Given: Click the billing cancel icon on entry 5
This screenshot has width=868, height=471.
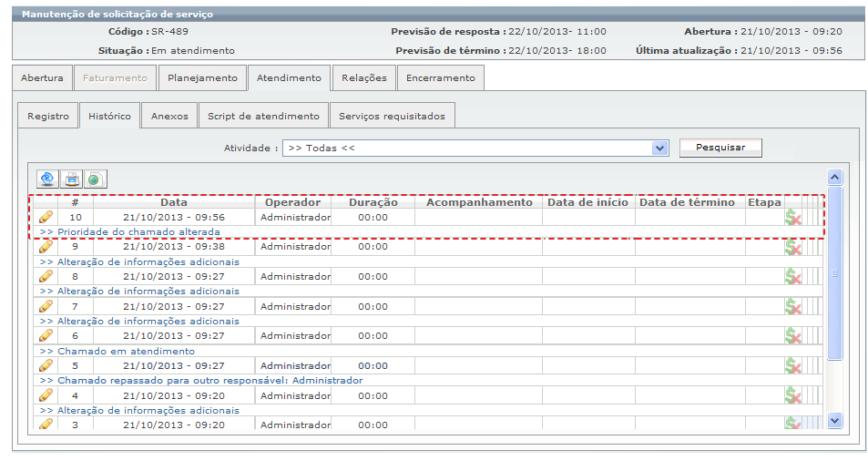Looking at the screenshot, I should (x=792, y=365).
